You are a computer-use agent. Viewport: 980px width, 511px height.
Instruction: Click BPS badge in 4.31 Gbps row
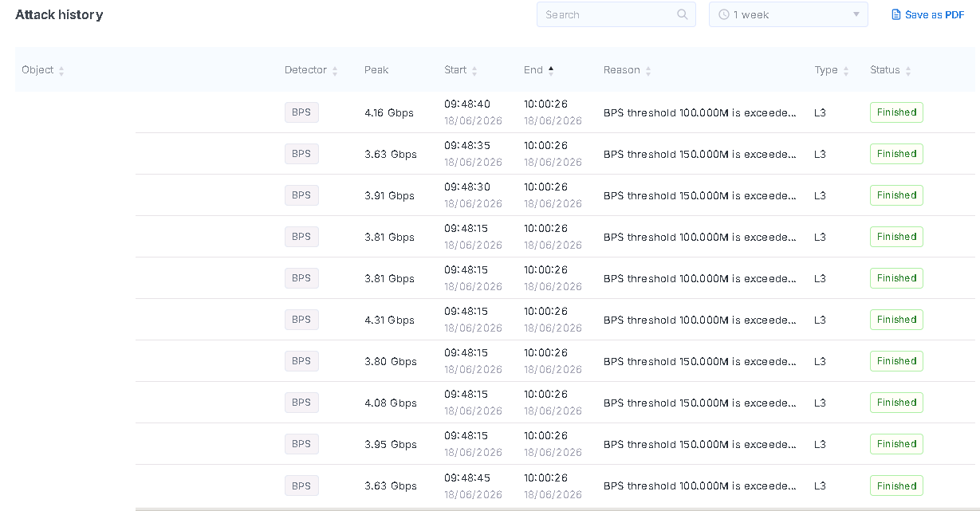(301, 320)
